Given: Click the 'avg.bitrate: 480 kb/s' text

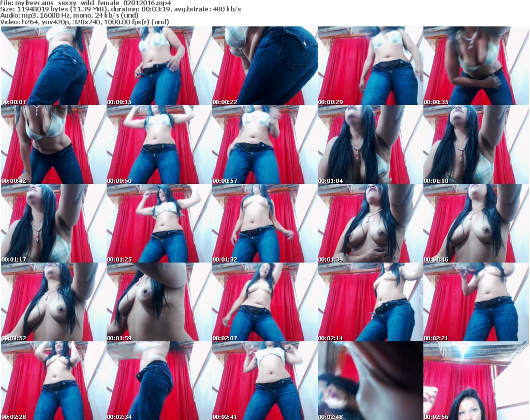Looking at the screenshot, I should pyautogui.click(x=208, y=9).
